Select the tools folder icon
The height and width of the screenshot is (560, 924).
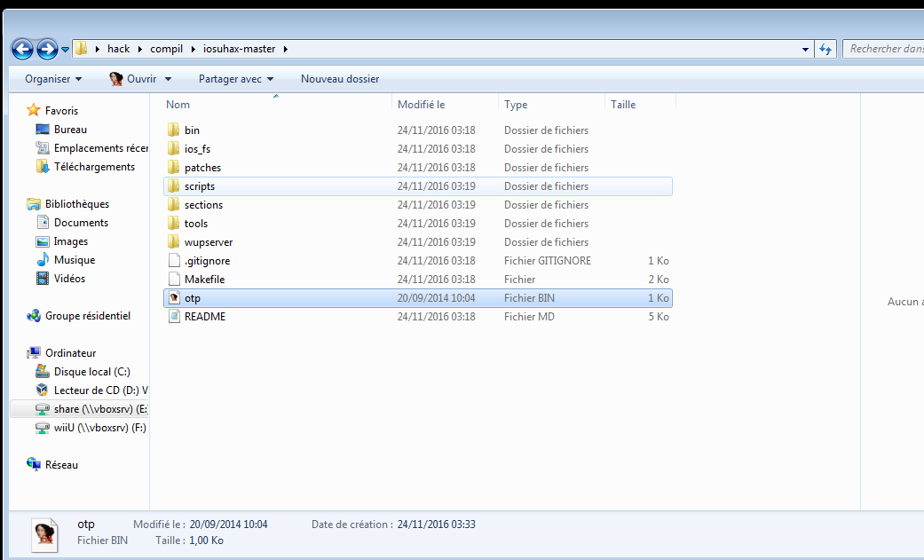(173, 224)
